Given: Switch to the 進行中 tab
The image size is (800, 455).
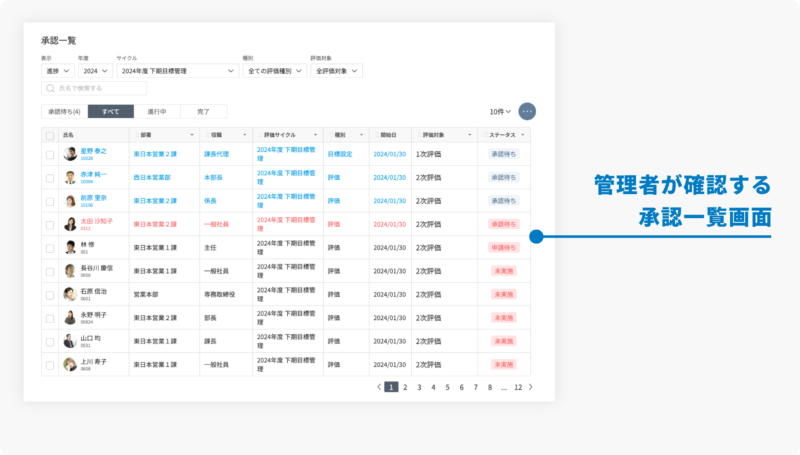Looking at the screenshot, I should tap(157, 111).
